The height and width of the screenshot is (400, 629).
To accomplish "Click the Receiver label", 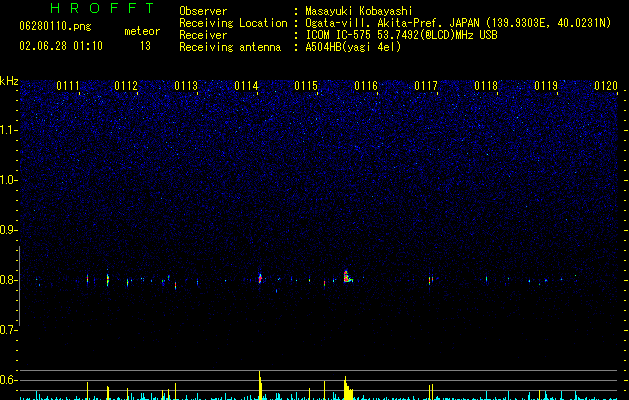I will [x=203, y=35].
